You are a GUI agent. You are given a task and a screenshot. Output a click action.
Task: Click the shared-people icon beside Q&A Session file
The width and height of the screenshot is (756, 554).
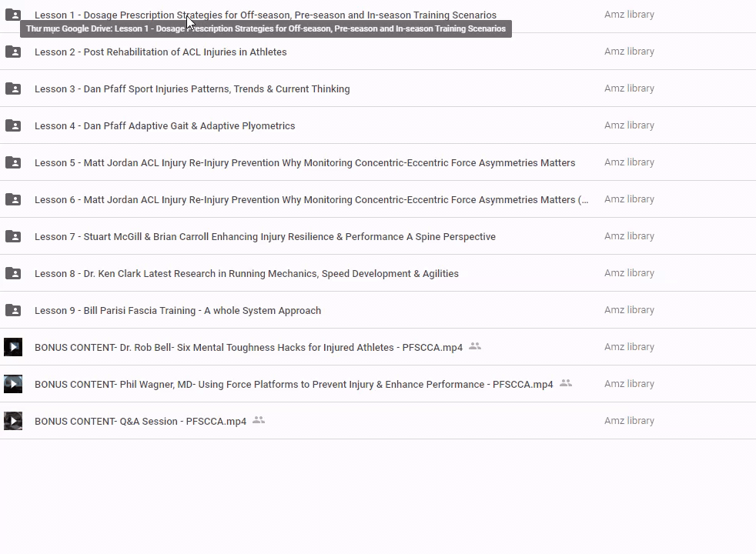pyautogui.click(x=259, y=420)
